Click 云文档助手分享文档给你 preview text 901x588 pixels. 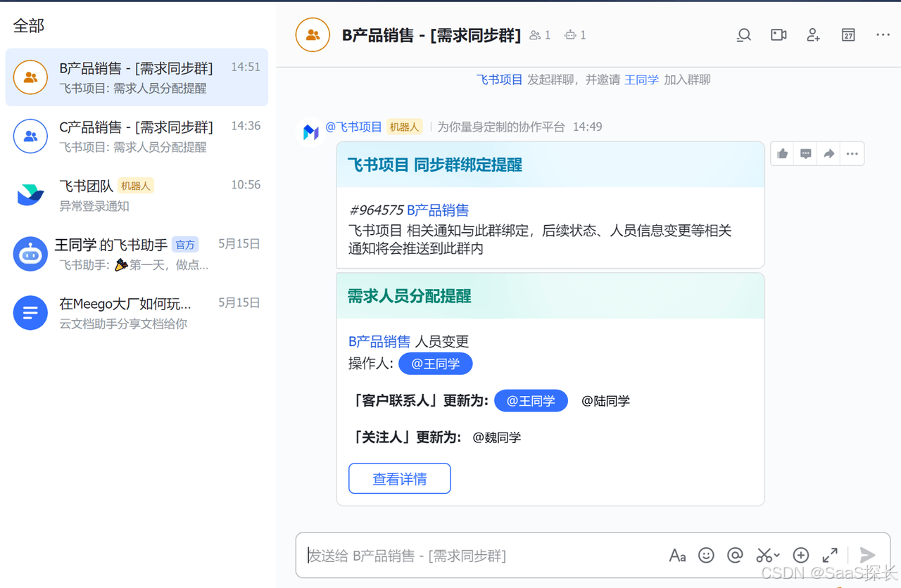pyautogui.click(x=123, y=324)
